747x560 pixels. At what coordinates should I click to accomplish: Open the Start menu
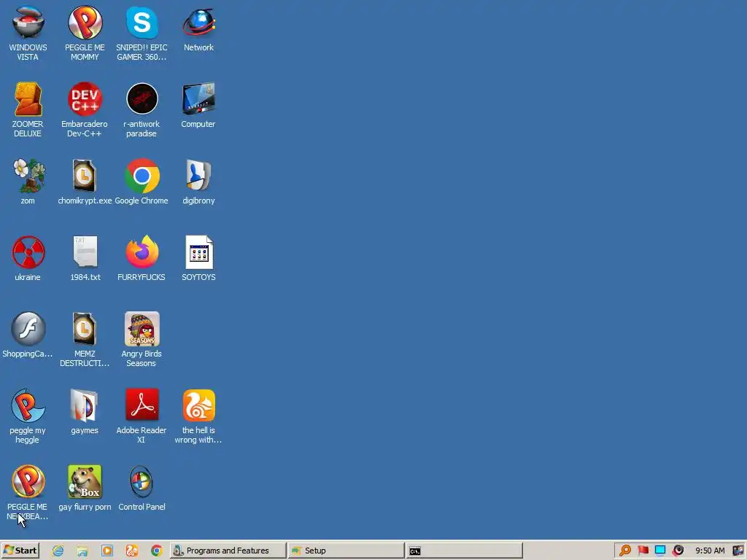coord(20,551)
